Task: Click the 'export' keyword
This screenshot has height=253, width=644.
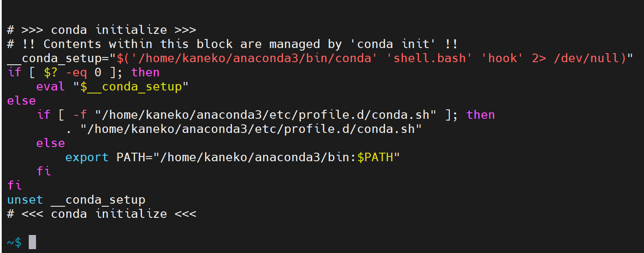Action: pyautogui.click(x=87, y=157)
